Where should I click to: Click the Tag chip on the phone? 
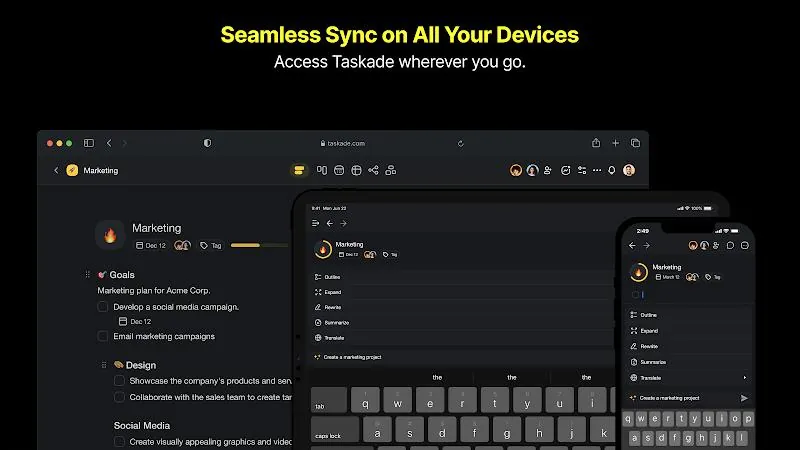point(713,277)
